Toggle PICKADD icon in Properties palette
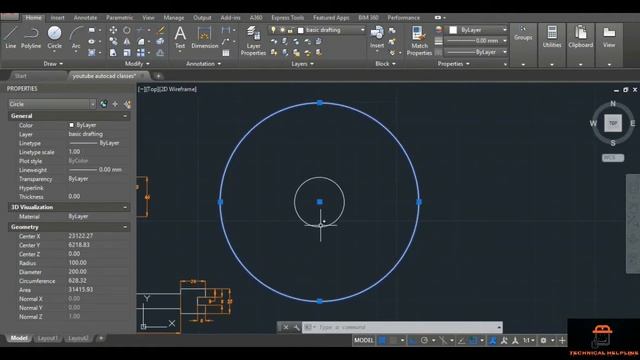 [x=104, y=104]
